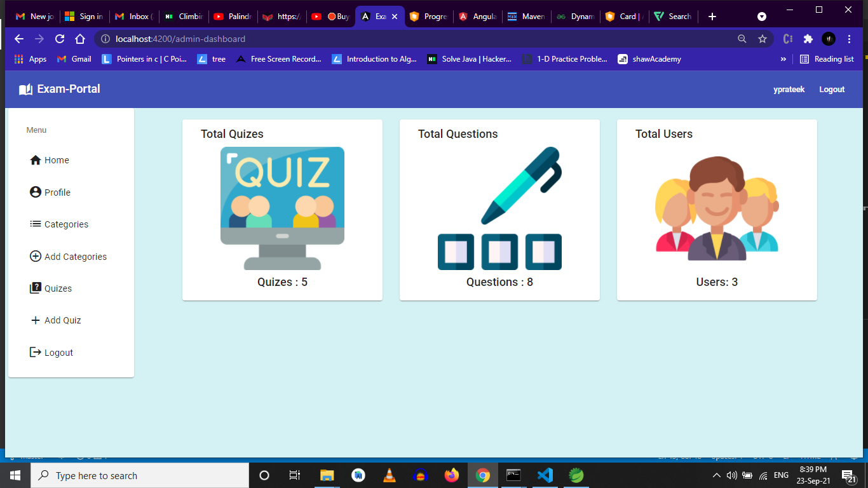868x488 pixels.
Task: Switch to the Gmail Inbox tab
Action: [x=133, y=16]
